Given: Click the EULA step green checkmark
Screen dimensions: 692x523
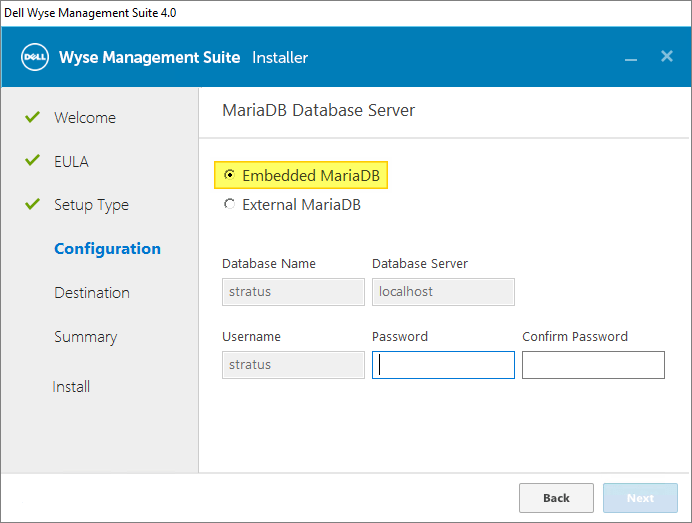Looking at the screenshot, I should [32, 161].
